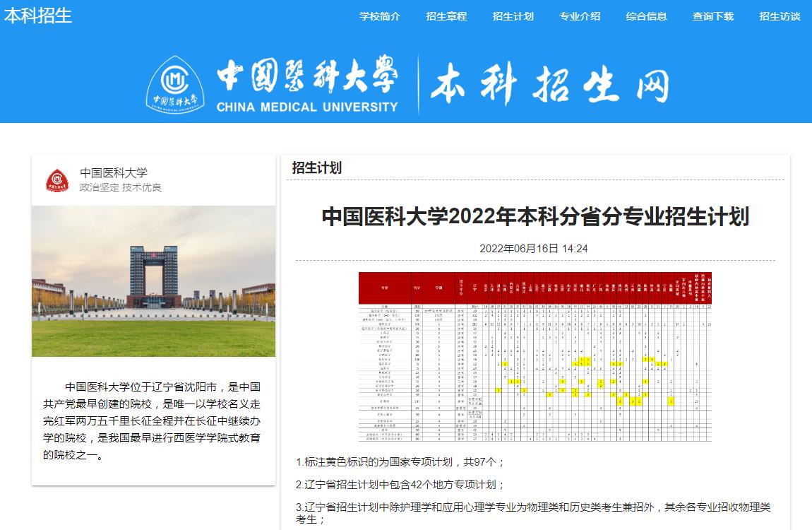
Task: Click note 2 about 42个地方专项计划
Action: tap(400, 485)
